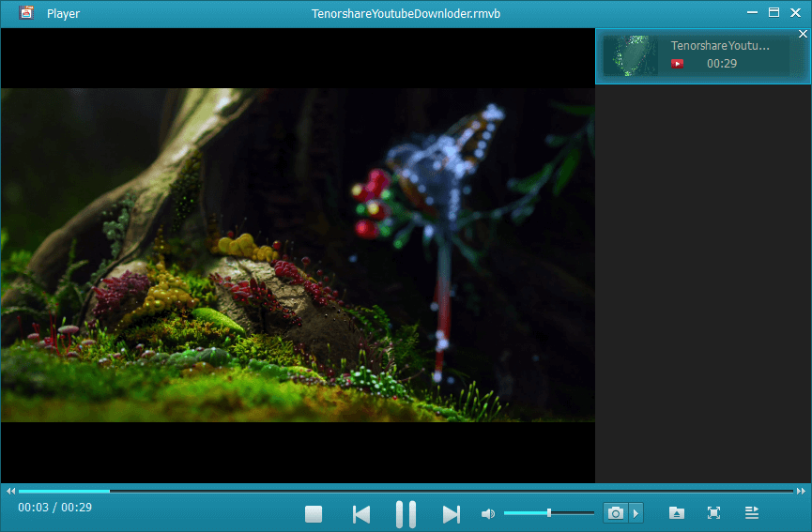Viewport: 812px width, 532px height.
Task: Click the 00:29 duration in playlist
Action: click(722, 64)
